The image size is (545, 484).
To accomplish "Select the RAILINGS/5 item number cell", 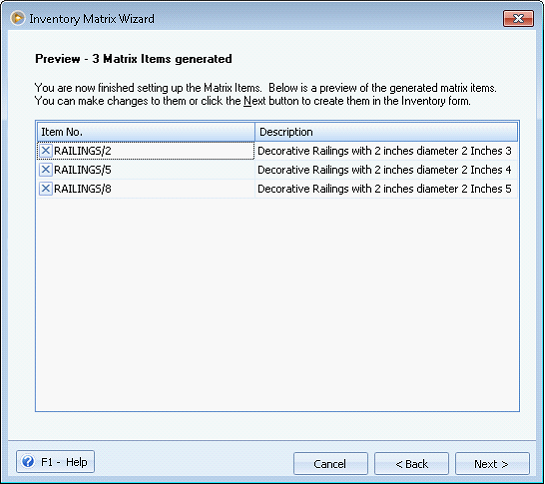I will (146, 170).
